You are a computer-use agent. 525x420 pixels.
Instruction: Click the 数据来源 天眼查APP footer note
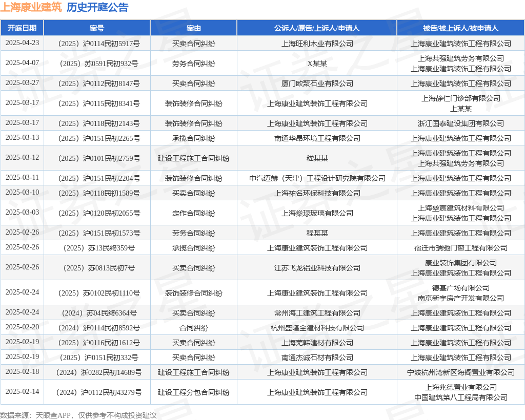click(78, 415)
